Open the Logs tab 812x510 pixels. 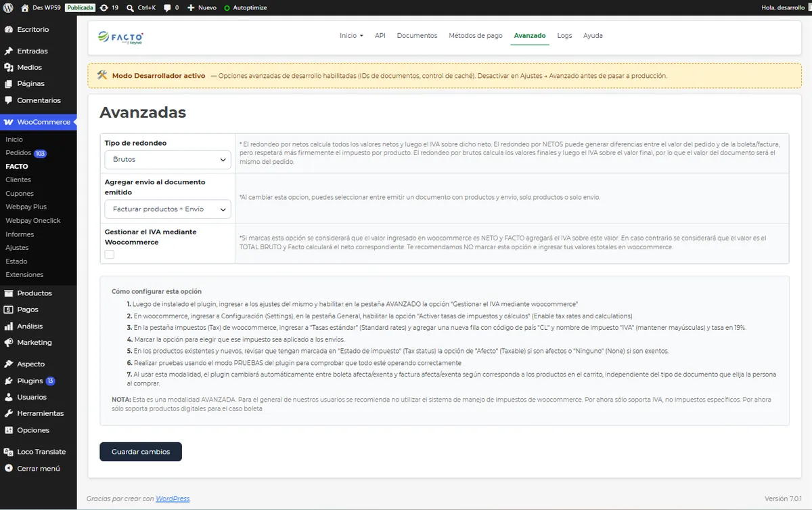point(564,35)
